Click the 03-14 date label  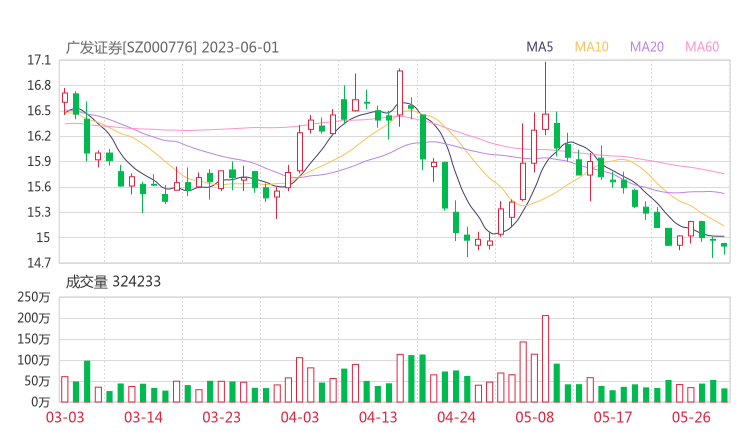tap(143, 418)
